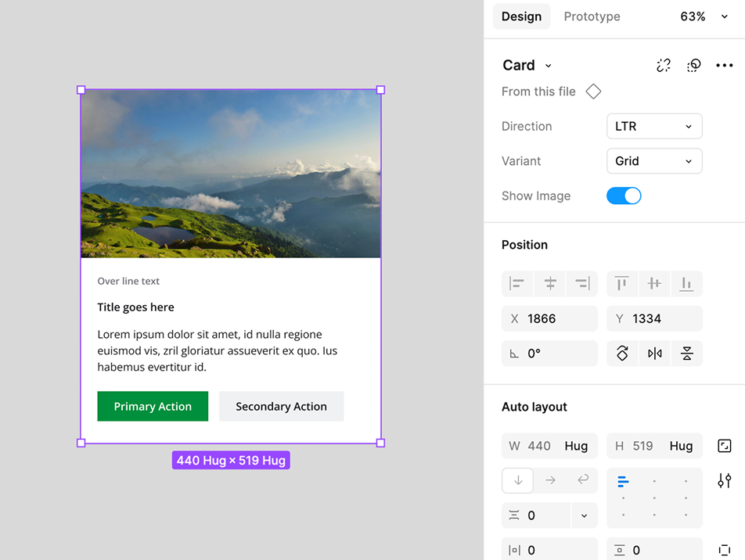745x560 pixels.
Task: Click the swap instance icon beside Card
Action: coord(693,65)
